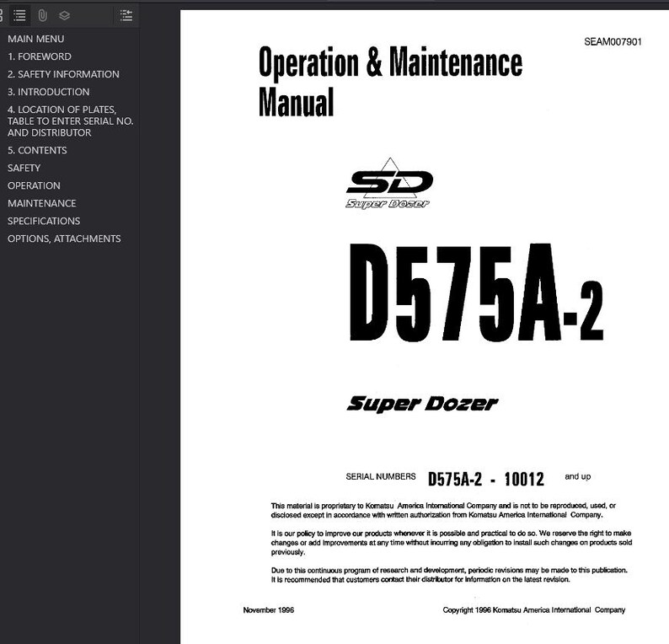This screenshot has width=669, height=644.
Task: Click 'Due to this continuous program' paragraph
Action: tap(449, 575)
